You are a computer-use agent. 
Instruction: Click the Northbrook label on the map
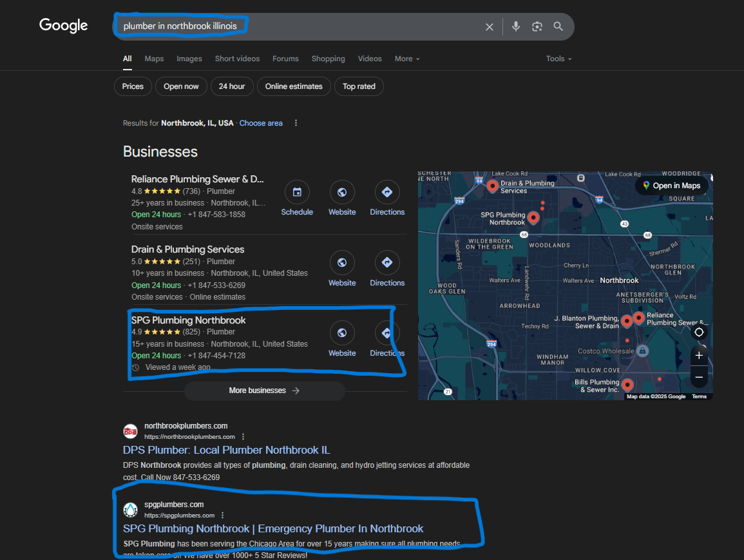[619, 280]
